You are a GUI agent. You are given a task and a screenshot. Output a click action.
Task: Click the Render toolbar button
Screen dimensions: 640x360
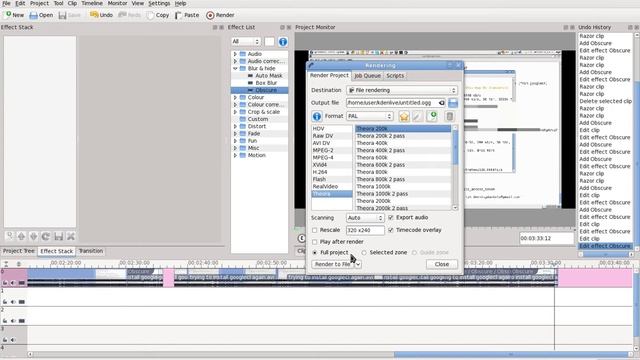[220, 15]
